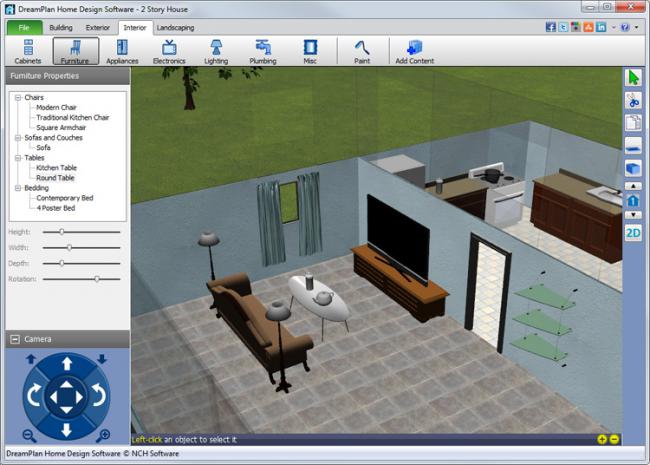The width and height of the screenshot is (650, 465).
Task: Select Traditional Kitchen Chair
Action: 73,118
